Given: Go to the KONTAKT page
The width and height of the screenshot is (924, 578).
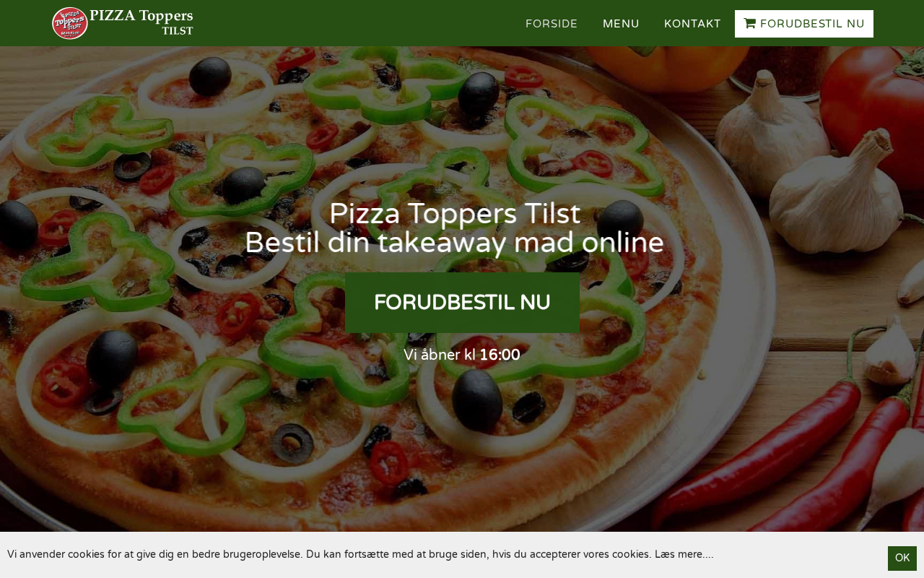Looking at the screenshot, I should [692, 24].
